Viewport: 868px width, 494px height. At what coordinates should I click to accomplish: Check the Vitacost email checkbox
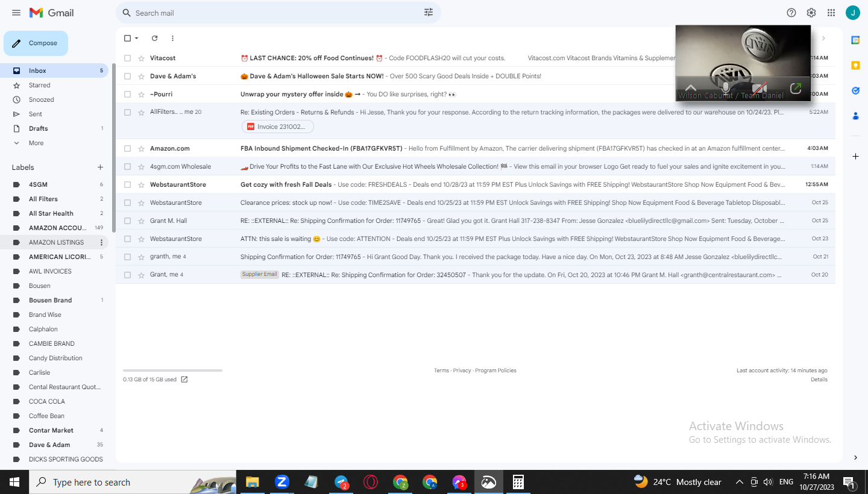[127, 58]
